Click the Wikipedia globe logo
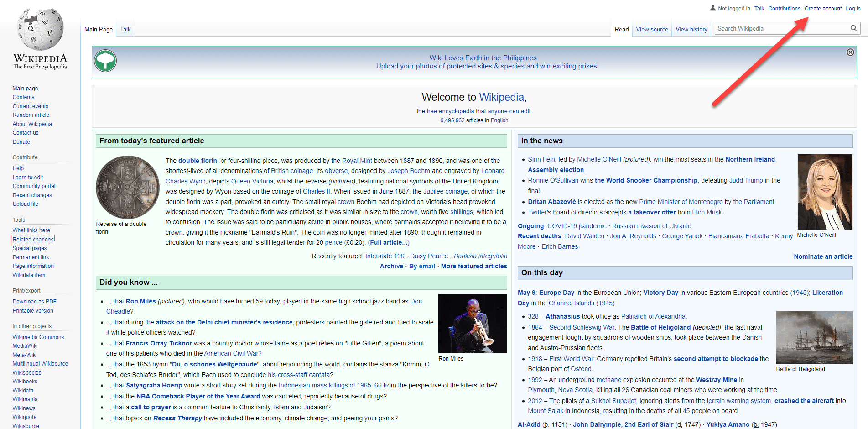This screenshot has height=429, width=868. (40, 30)
